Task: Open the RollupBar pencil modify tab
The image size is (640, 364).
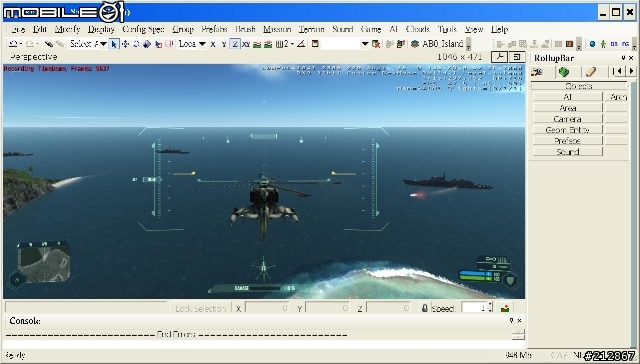Action: 590,72
